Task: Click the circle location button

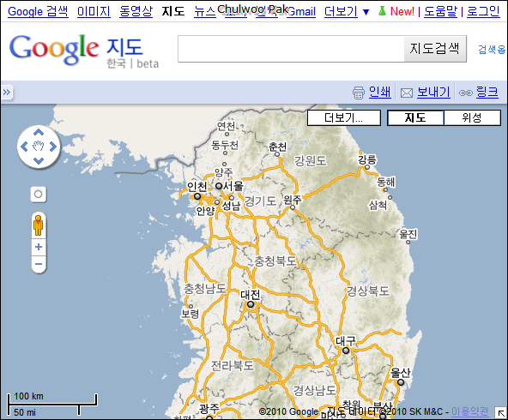Action: (x=39, y=195)
